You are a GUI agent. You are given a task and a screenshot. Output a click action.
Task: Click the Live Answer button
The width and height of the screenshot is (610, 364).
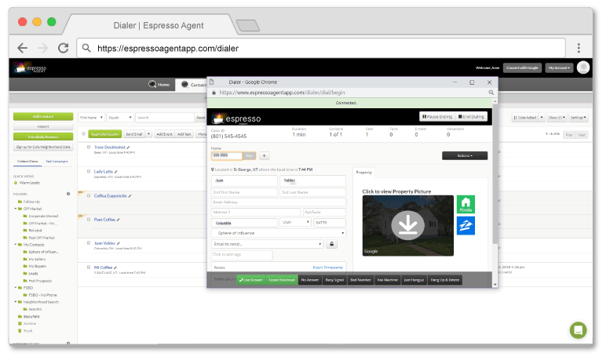251,280
